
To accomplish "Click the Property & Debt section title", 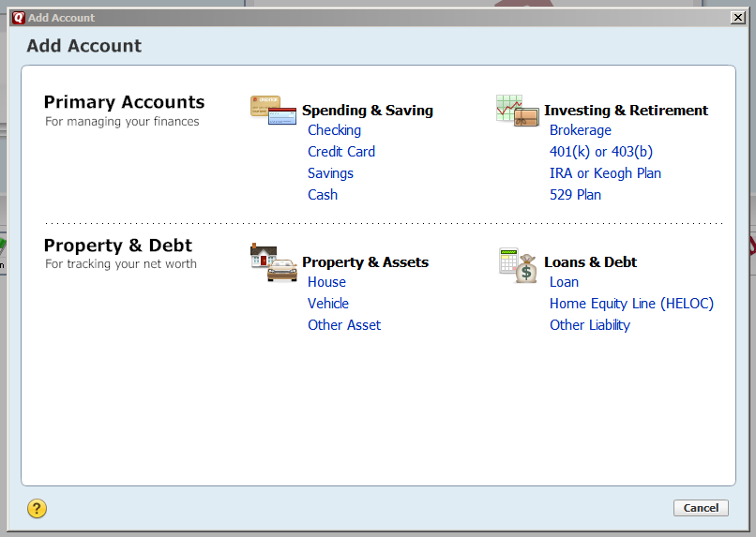I will point(117,246).
